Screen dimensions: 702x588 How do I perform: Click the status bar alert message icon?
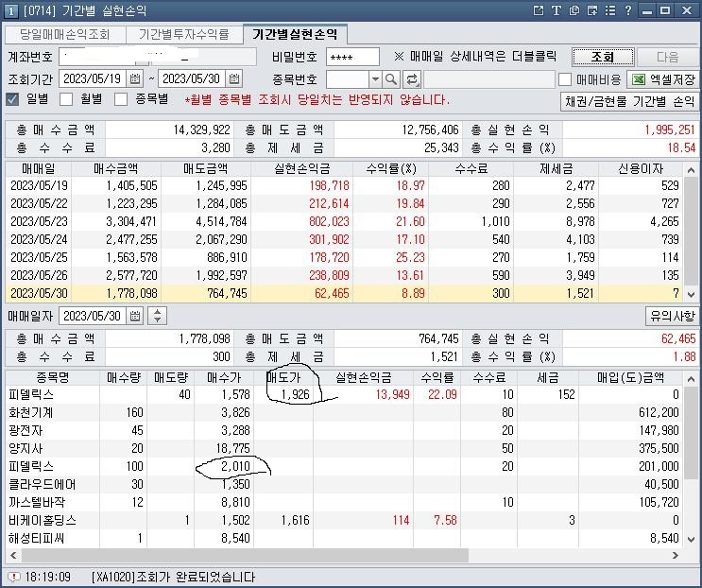pyautogui.click(x=14, y=577)
